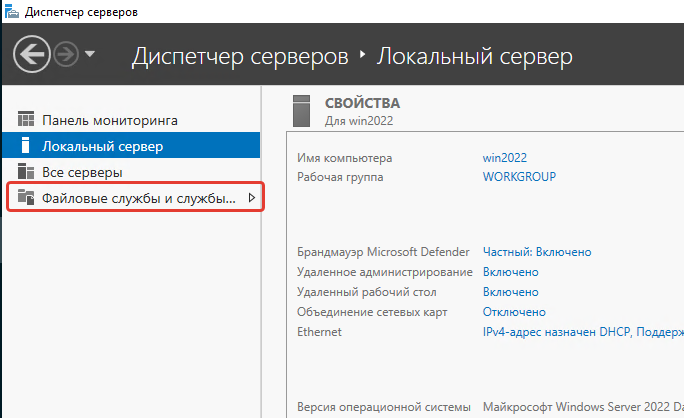This screenshot has width=684, height=418.
Task: Open the Ethernet IPv4-адрес DHCP link
Action: tap(580, 332)
